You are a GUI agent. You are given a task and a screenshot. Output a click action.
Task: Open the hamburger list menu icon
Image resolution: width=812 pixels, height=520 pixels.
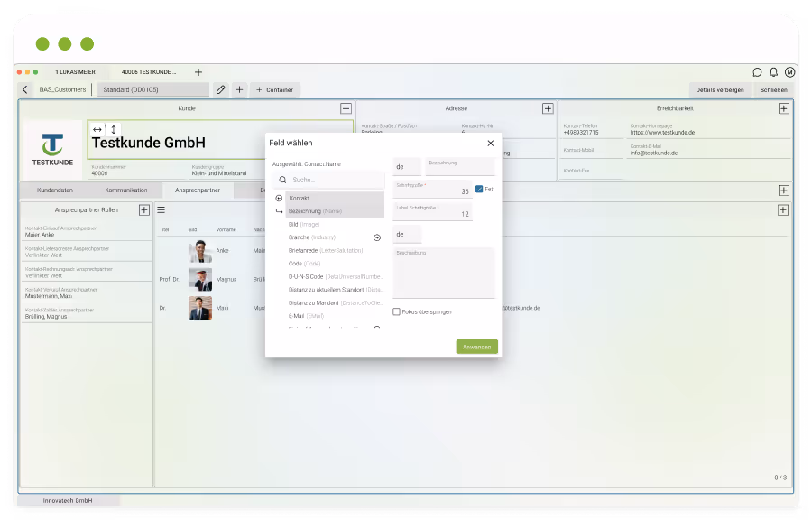161,209
